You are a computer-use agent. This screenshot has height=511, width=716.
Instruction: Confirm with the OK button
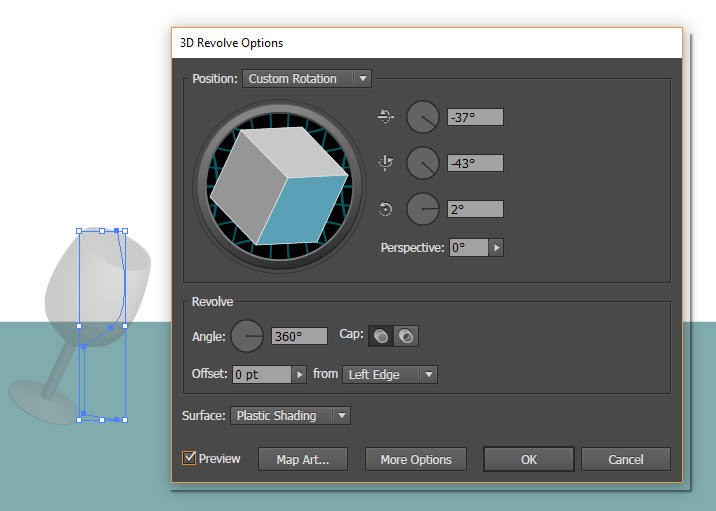(x=529, y=459)
